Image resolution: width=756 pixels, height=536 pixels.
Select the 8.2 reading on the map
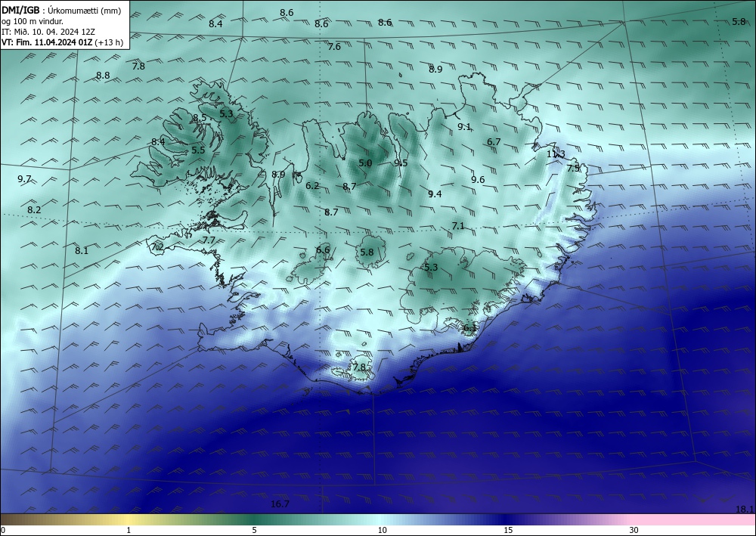tap(34, 209)
